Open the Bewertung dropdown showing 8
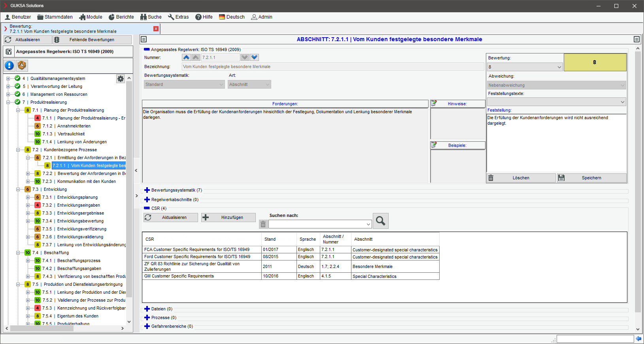 click(525, 67)
